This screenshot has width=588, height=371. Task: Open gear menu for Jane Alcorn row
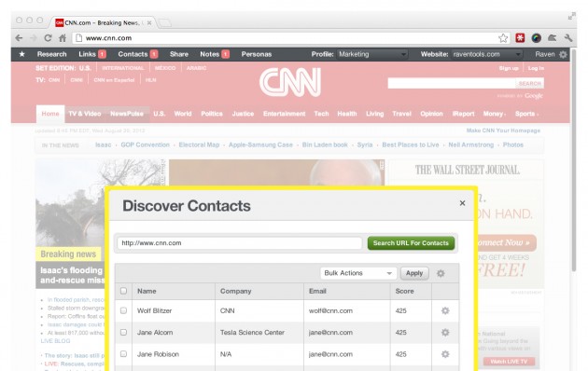pyautogui.click(x=445, y=333)
